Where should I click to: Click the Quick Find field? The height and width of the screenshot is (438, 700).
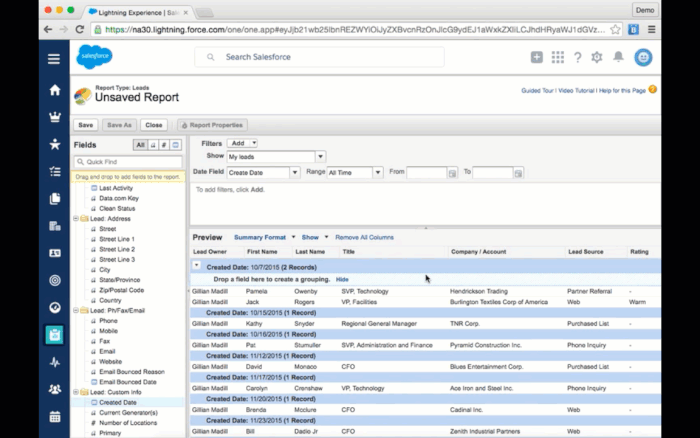coord(128,162)
